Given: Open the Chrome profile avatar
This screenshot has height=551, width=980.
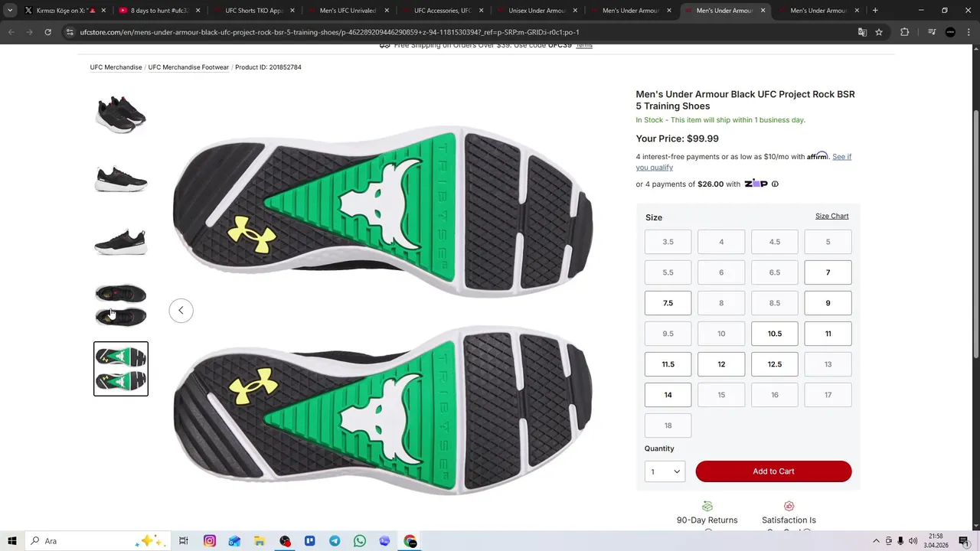Looking at the screenshot, I should 950,32.
